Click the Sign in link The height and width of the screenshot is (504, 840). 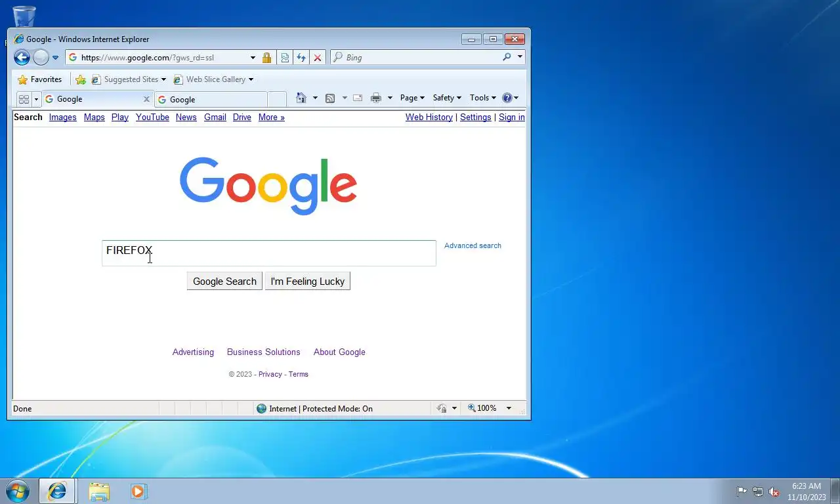point(512,117)
